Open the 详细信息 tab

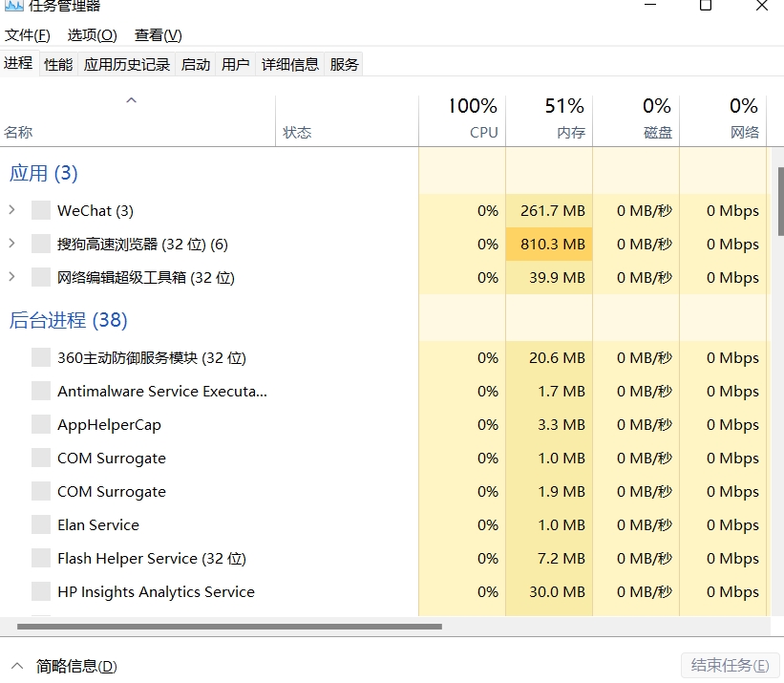coord(290,65)
